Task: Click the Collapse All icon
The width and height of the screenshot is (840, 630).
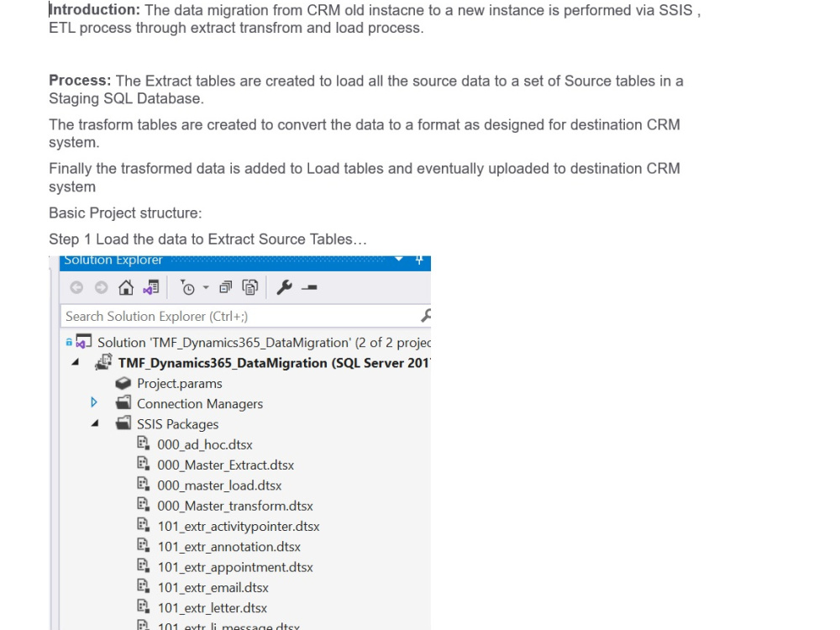Action: [225, 287]
